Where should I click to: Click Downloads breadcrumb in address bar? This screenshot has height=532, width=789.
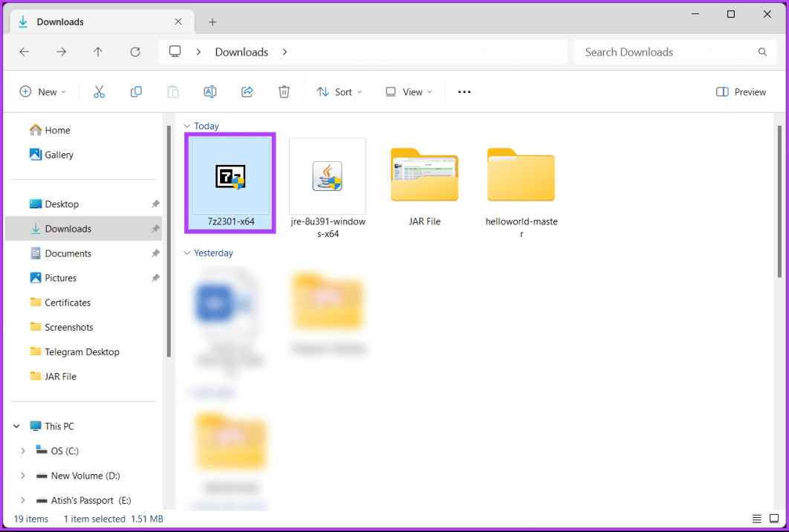click(241, 52)
